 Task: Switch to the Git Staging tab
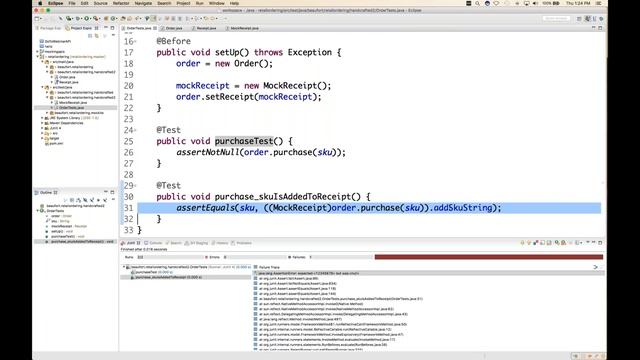[197, 243]
